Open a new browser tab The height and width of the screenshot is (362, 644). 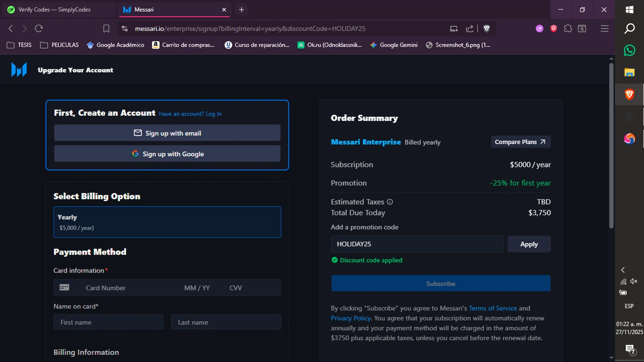click(242, 9)
